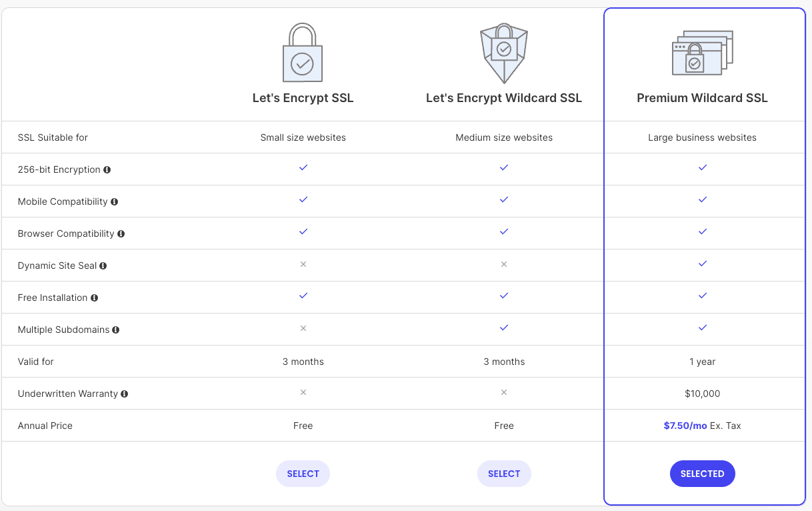Open info icon next to Multiple Subdomains

click(x=116, y=330)
